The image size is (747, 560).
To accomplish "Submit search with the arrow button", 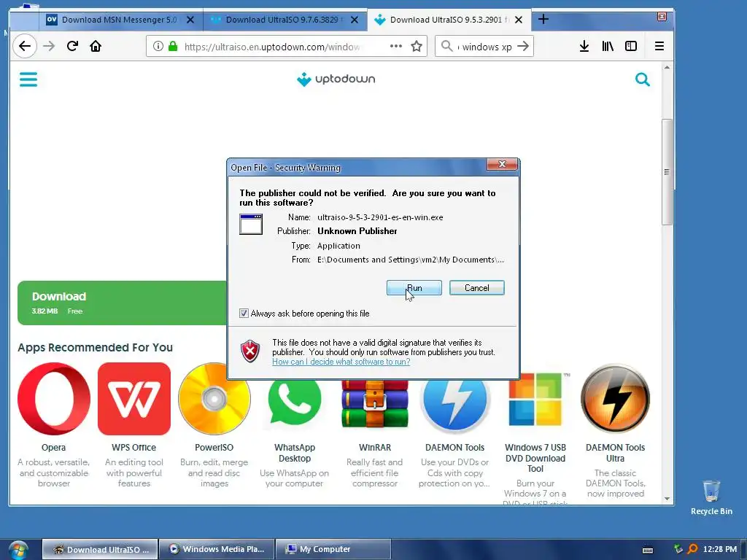I will click(x=523, y=46).
